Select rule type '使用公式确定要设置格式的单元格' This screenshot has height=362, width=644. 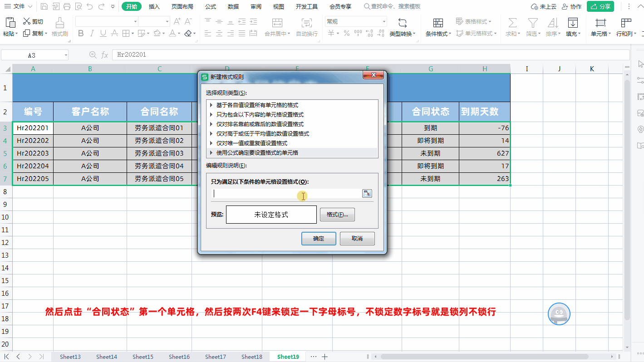click(292, 153)
